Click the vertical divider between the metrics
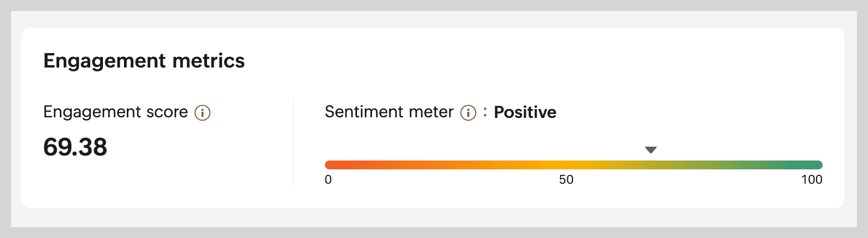This screenshot has height=238, width=868. 293,143
